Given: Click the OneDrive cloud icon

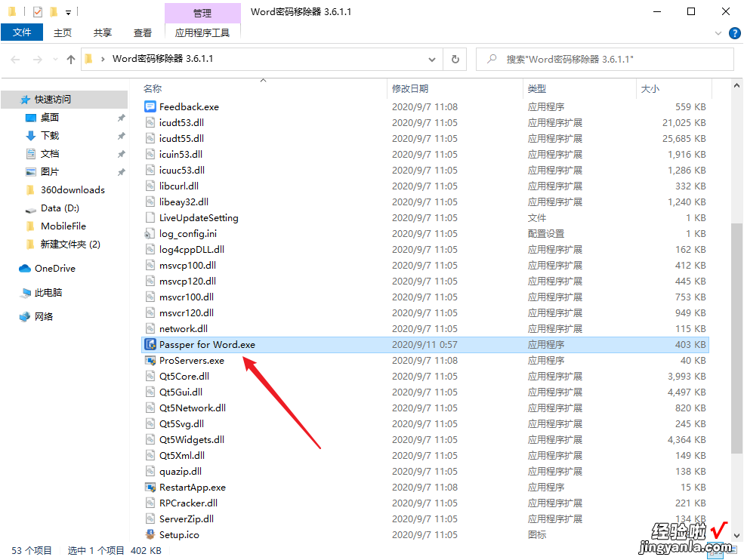Looking at the screenshot, I should [25, 269].
